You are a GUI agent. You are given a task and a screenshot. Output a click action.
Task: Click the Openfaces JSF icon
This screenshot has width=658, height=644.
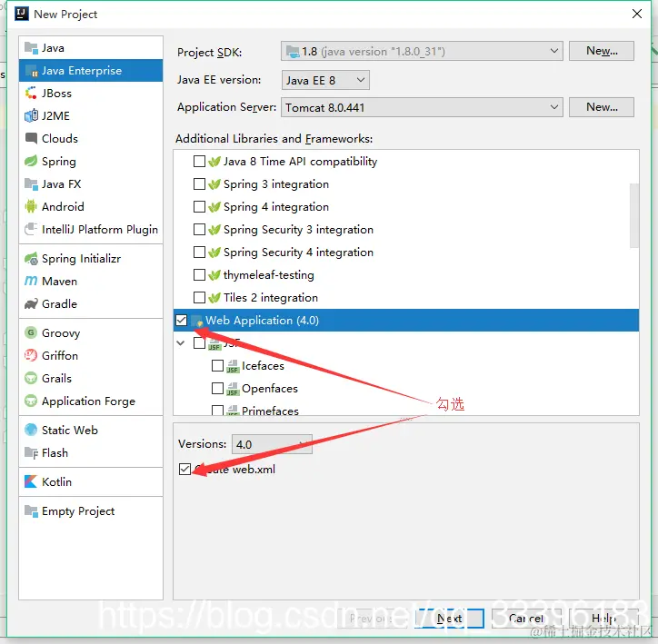click(x=233, y=389)
